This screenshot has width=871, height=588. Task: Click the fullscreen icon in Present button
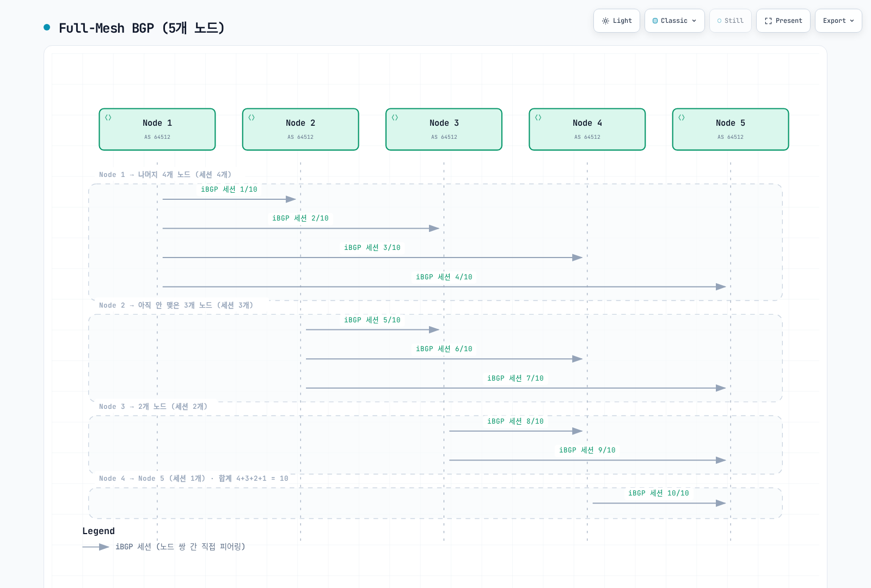coord(768,21)
